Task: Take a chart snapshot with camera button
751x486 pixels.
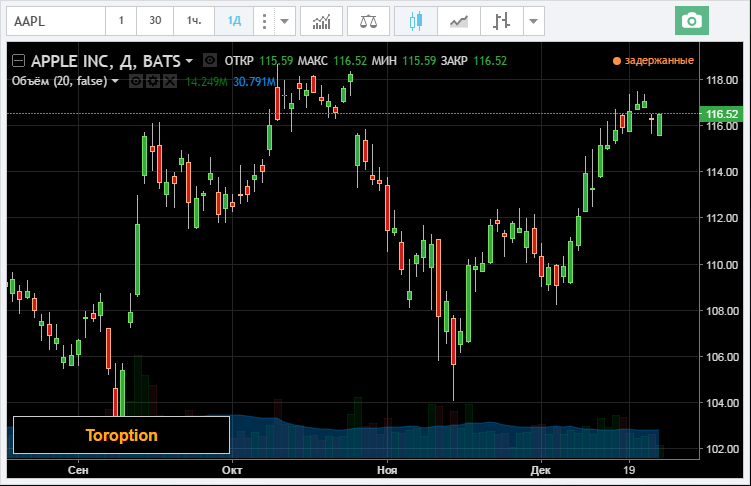Action: tap(692, 21)
